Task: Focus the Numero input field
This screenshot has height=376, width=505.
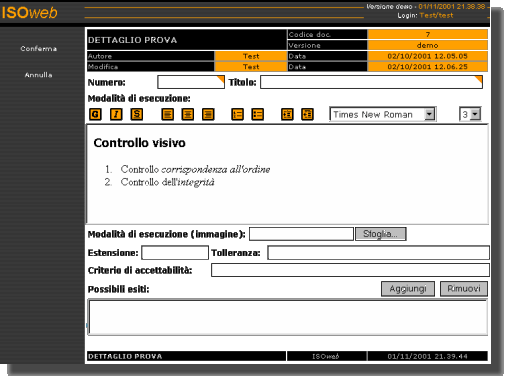Action: click(191, 82)
